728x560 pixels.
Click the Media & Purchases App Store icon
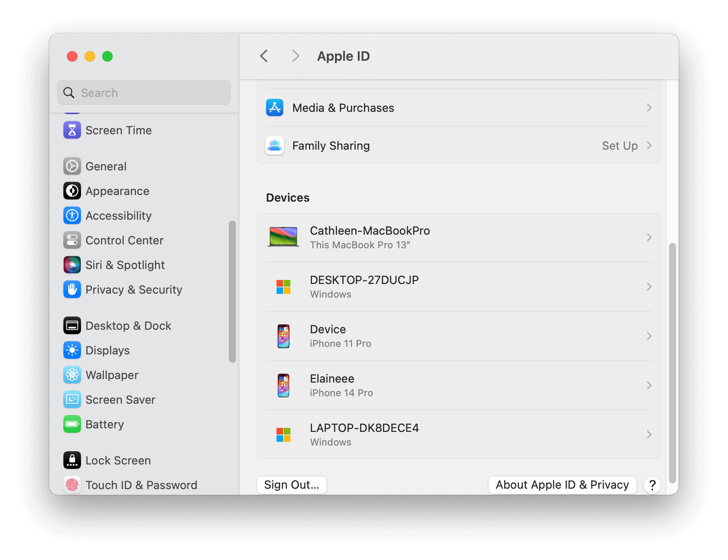(x=275, y=108)
